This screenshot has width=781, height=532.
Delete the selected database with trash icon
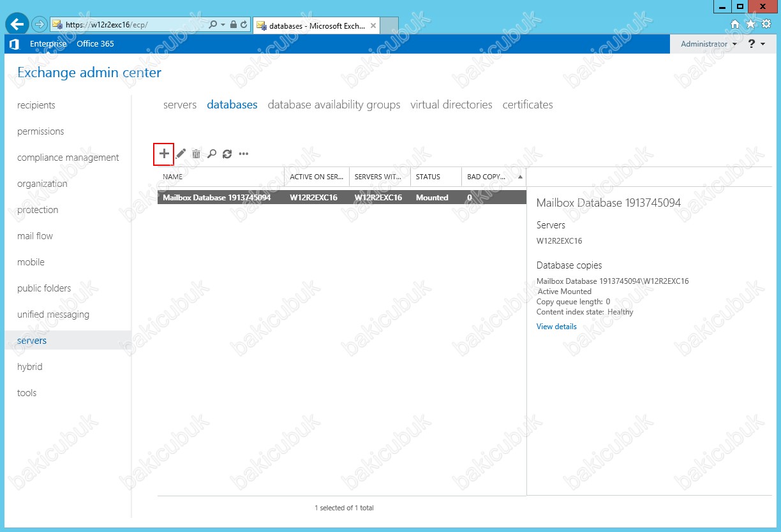[x=197, y=154]
